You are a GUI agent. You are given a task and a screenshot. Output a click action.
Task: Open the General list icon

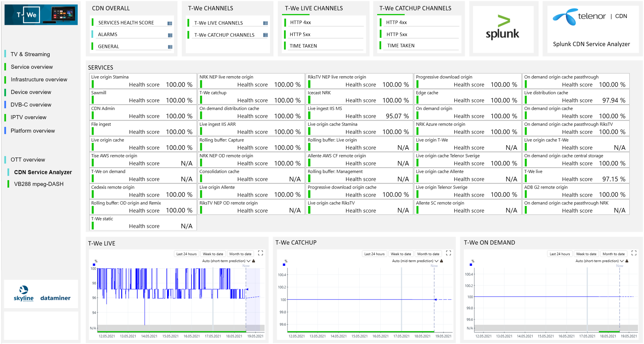170,47
